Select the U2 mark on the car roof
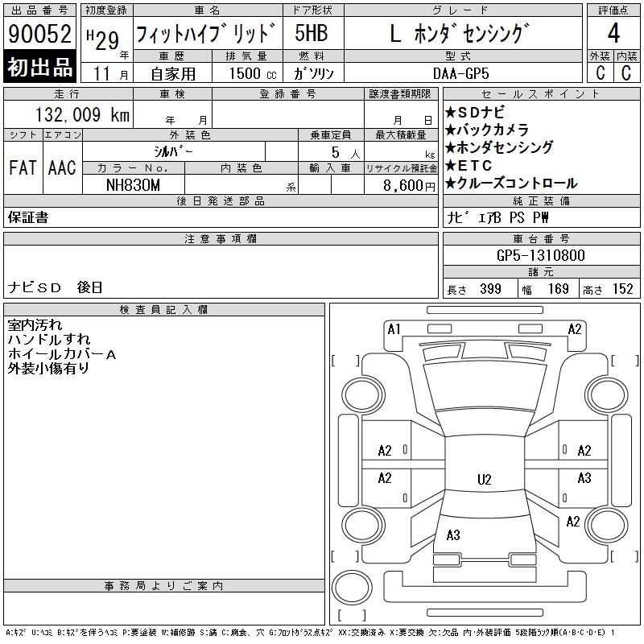 pos(485,480)
